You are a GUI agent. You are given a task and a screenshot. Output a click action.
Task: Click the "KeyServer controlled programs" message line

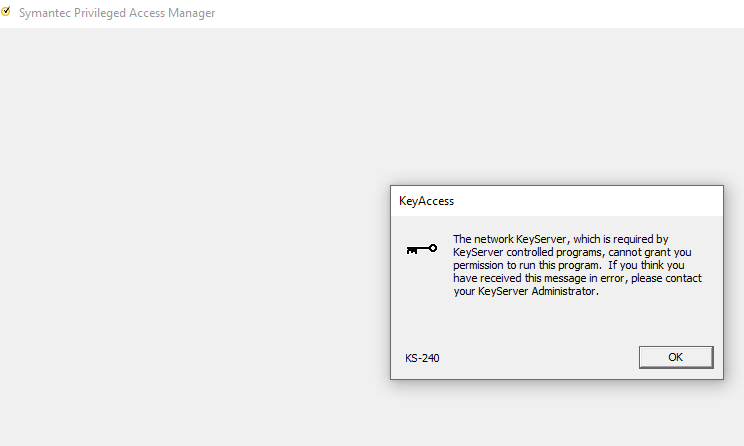tap(572, 252)
